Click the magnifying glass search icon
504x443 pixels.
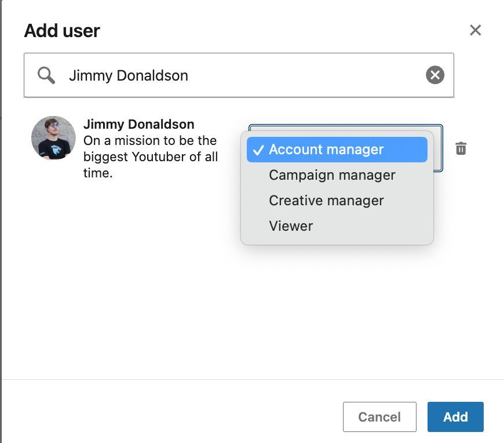tap(46, 75)
